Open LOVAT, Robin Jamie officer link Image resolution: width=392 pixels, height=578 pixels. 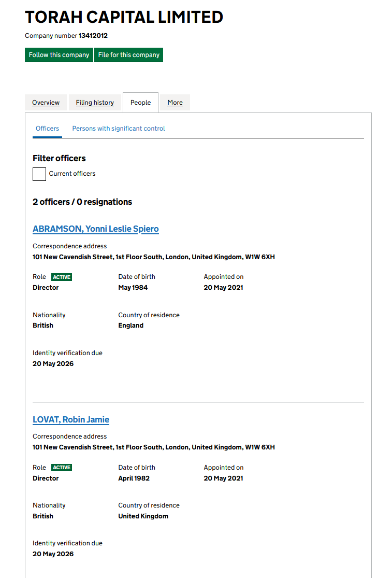71,419
